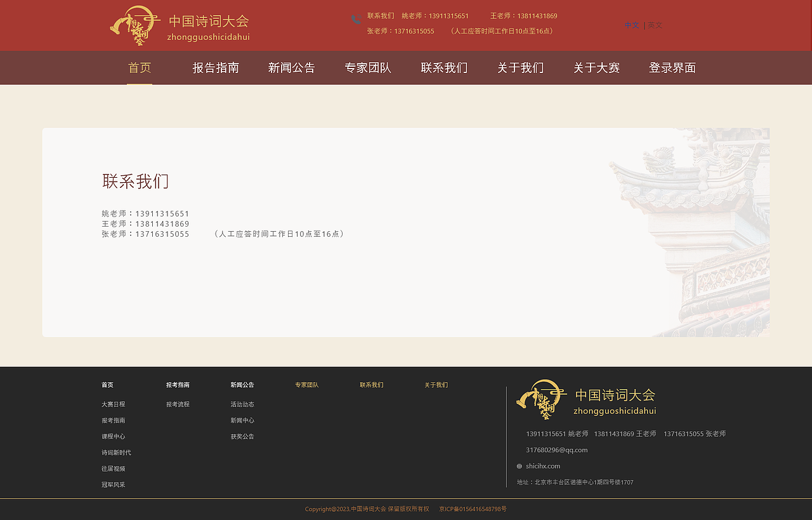Screen dimensions: 812x520
Task: Open the 报告指南 navigation tab
Action: [216, 67]
